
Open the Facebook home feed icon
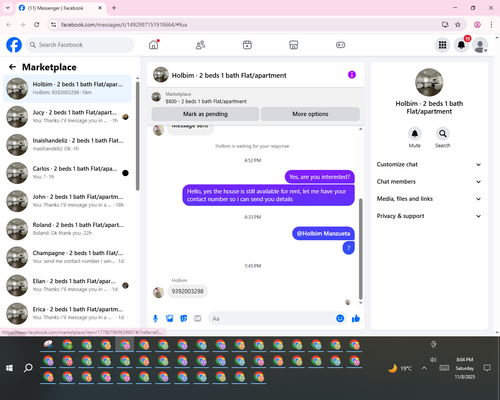tap(154, 45)
